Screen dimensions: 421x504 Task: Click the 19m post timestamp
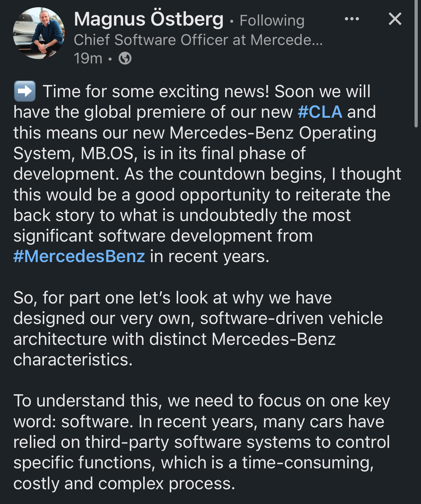click(x=88, y=58)
